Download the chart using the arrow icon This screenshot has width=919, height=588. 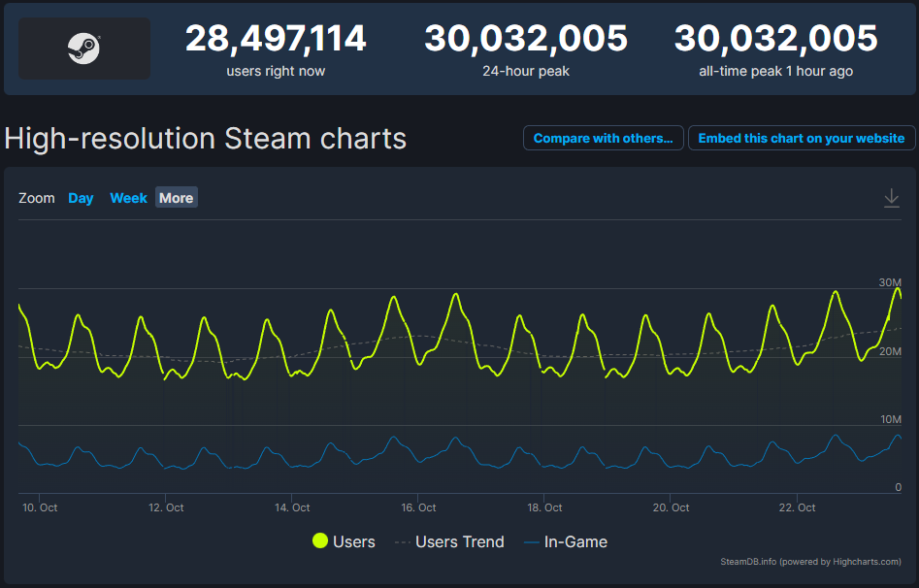(x=892, y=198)
